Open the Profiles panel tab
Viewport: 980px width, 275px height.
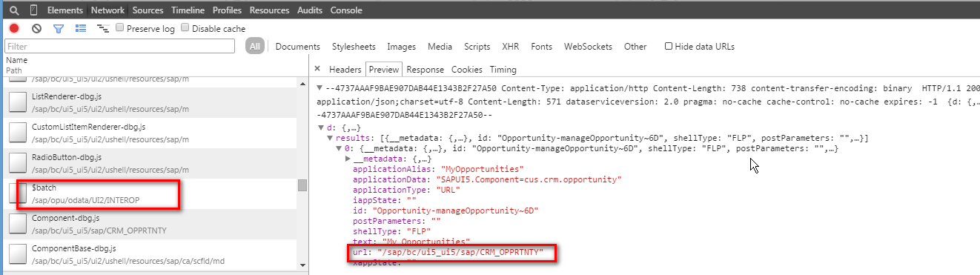point(227,10)
